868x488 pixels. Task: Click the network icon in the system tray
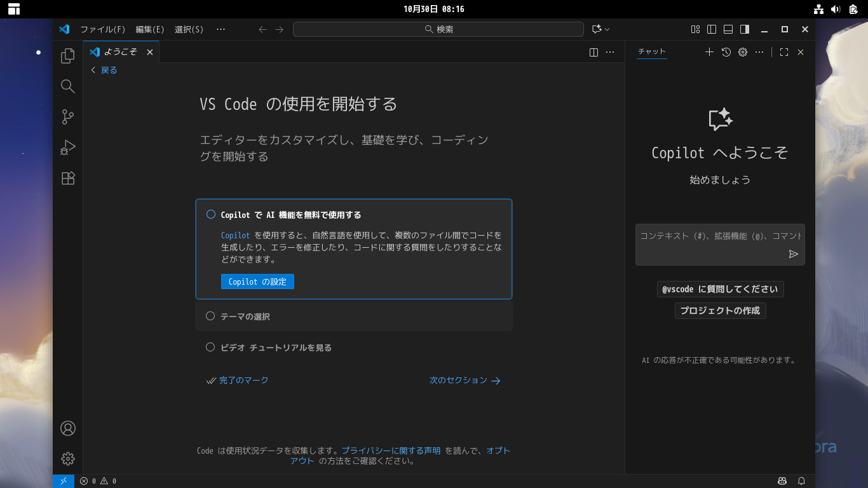818,9
